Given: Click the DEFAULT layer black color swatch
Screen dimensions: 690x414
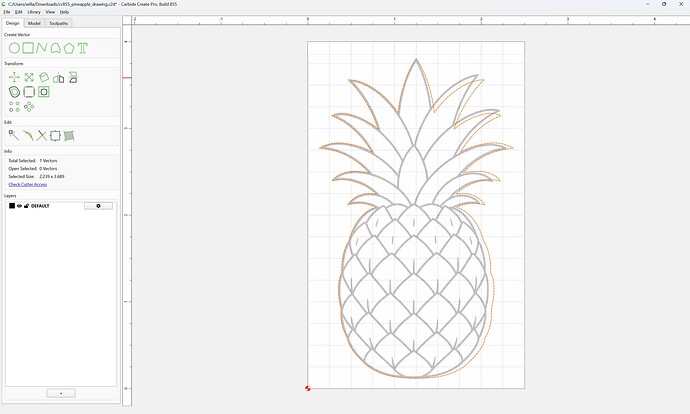Looking at the screenshot, I should (12, 205).
